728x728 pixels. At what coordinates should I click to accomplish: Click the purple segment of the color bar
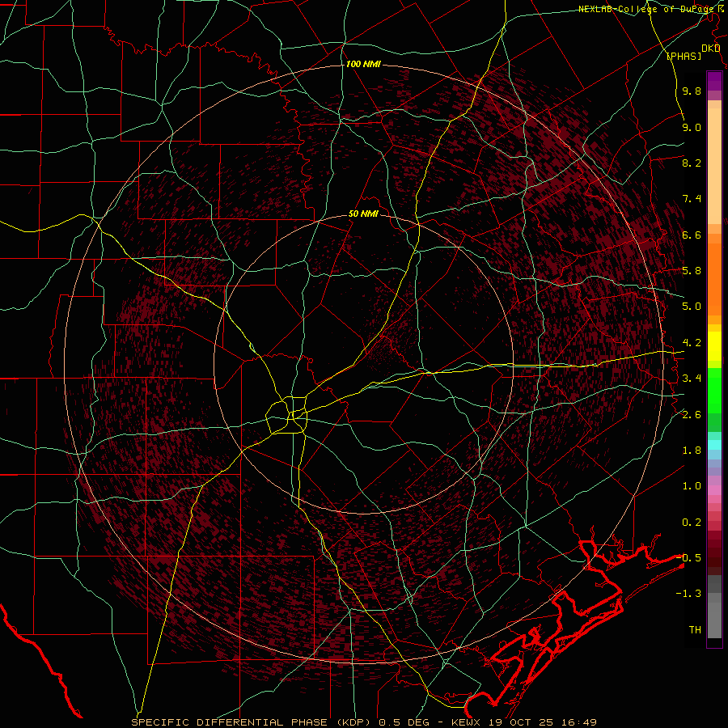click(x=714, y=81)
